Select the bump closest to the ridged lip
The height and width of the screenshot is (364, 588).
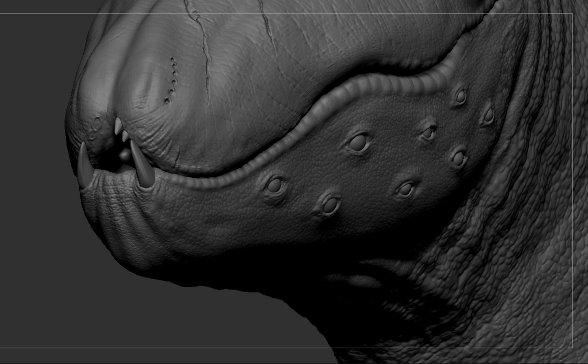[461, 97]
